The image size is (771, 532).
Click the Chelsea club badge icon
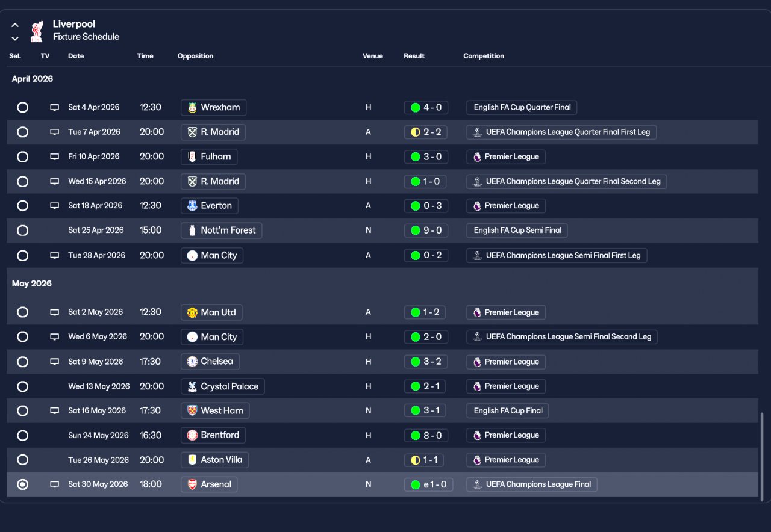coord(192,362)
